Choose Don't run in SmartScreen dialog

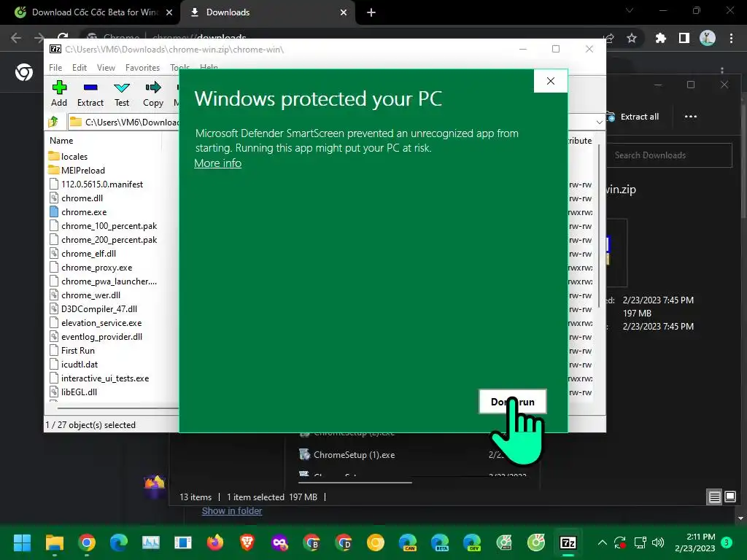click(x=513, y=402)
